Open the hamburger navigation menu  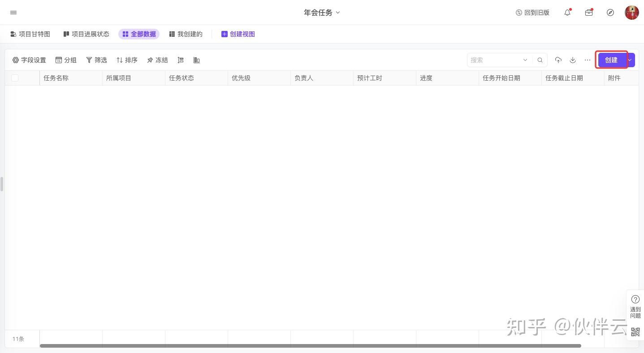coord(13,13)
